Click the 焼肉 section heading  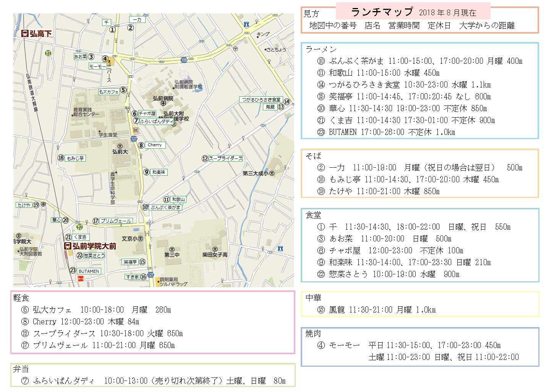click(x=313, y=334)
